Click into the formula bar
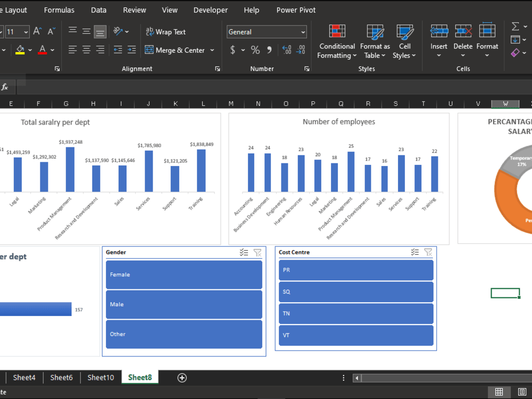 (274, 87)
